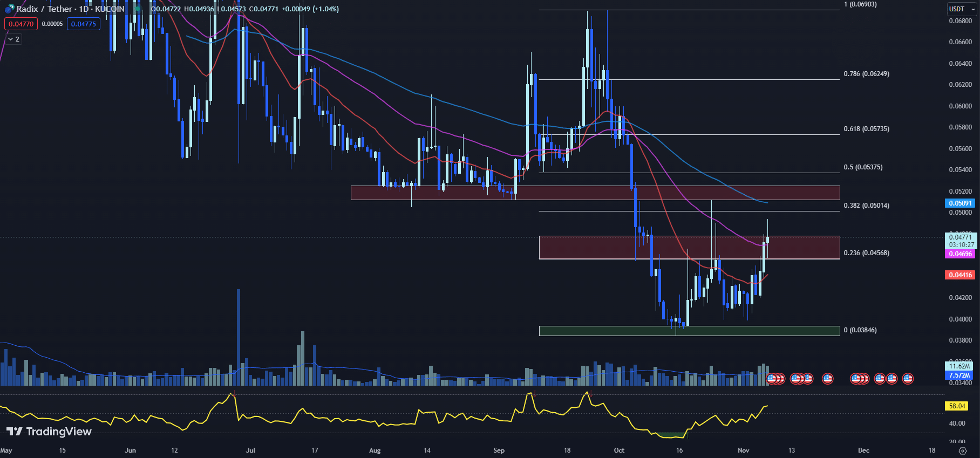Image resolution: width=980 pixels, height=458 pixels.
Task: Click the May label on time axis
Action: (x=6, y=450)
